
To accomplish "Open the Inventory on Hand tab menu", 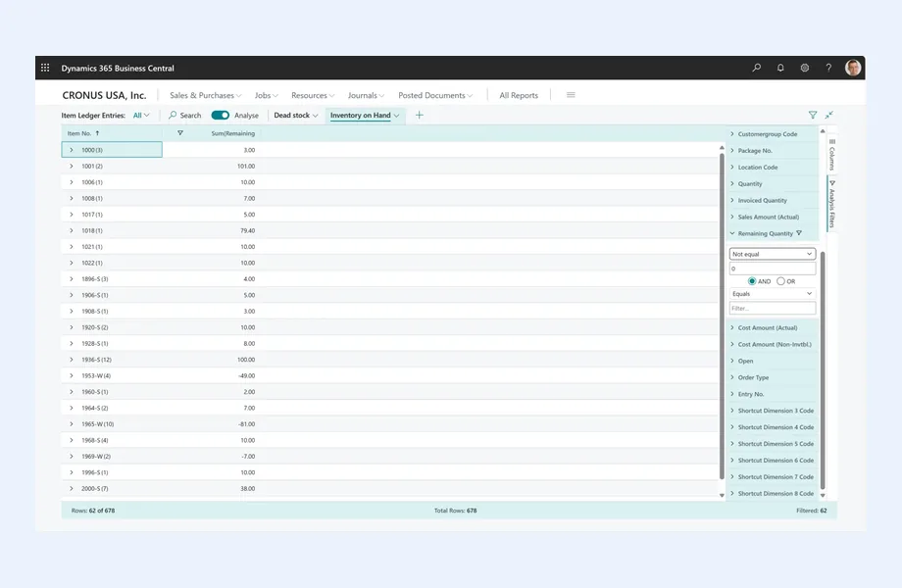I will (x=396, y=115).
